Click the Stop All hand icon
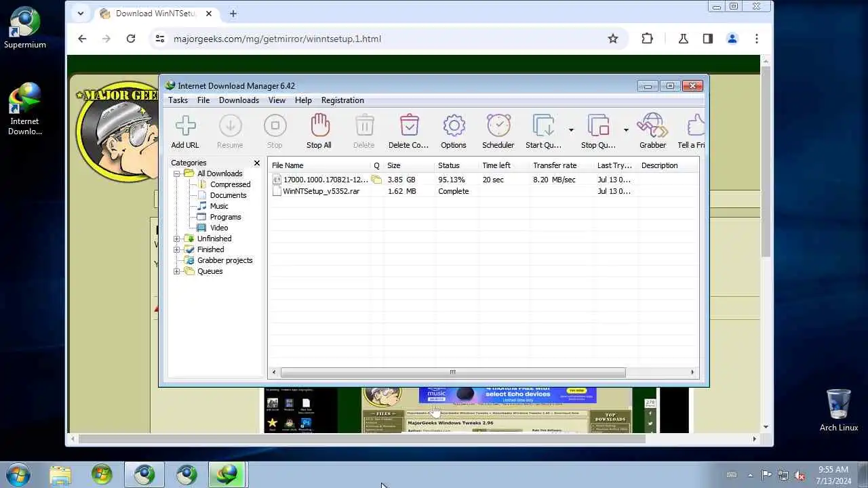The height and width of the screenshot is (488, 868). tap(319, 131)
